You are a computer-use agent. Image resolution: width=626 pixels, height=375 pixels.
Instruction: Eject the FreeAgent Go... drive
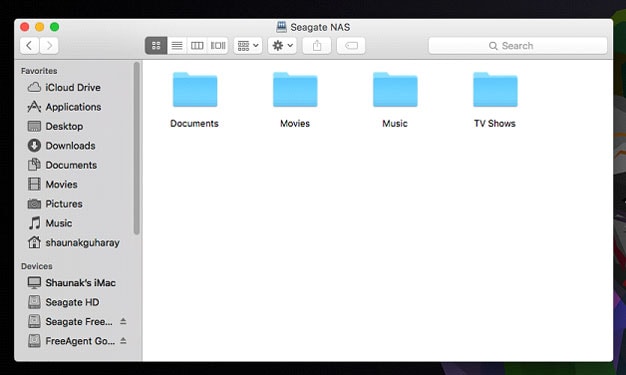[x=123, y=341]
